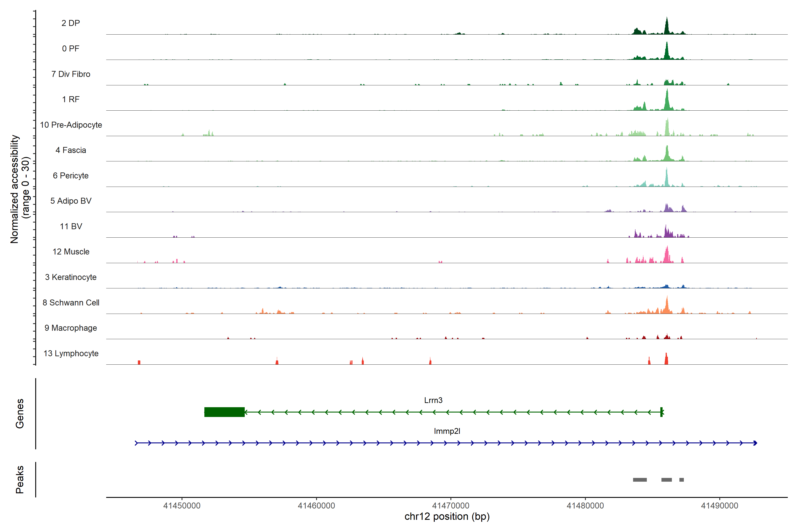Click the 10 Pre-Adipocyte track label
This screenshot has width=798, height=532.
click(71, 125)
